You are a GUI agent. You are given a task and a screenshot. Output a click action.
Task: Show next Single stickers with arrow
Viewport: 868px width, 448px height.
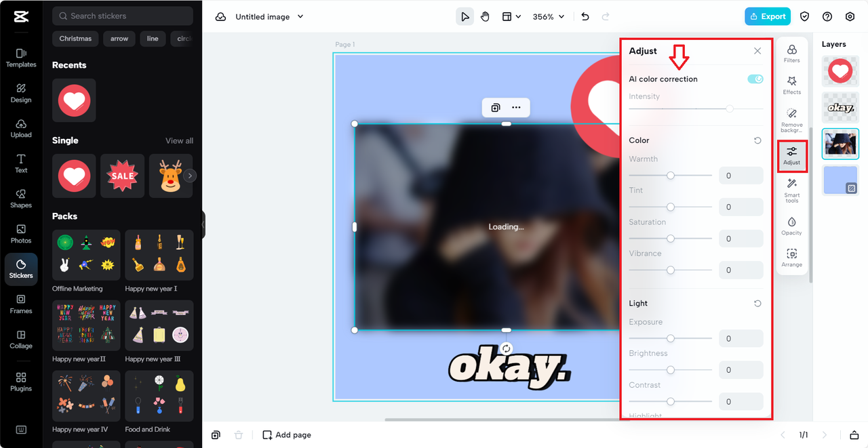click(x=190, y=176)
